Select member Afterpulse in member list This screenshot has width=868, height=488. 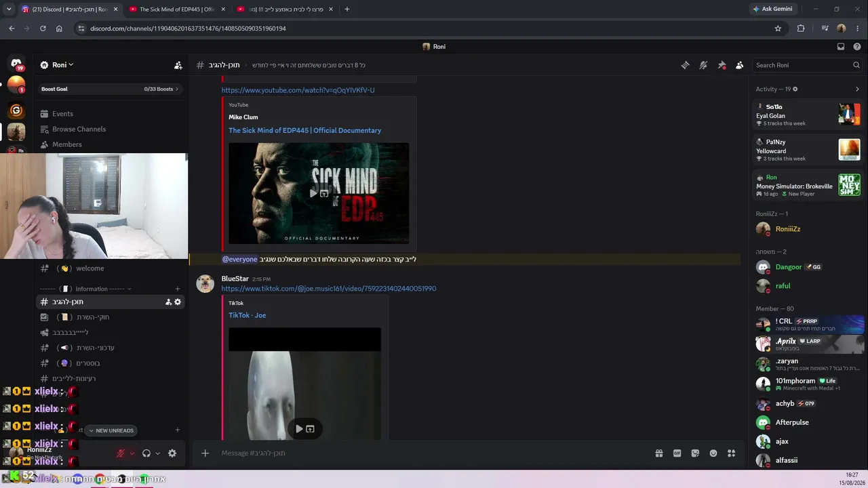pos(808,422)
